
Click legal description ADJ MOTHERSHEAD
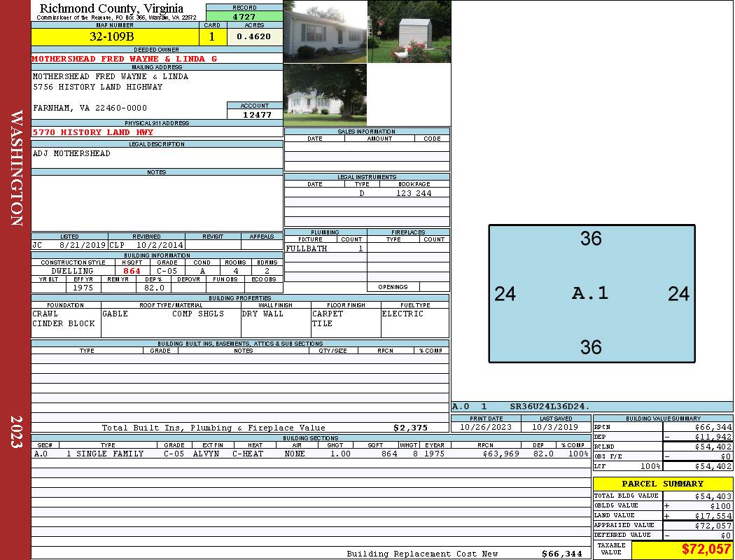(71, 153)
